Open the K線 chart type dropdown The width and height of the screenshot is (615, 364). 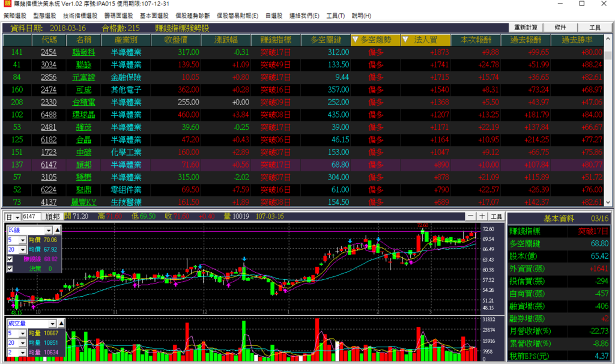[x=49, y=230]
